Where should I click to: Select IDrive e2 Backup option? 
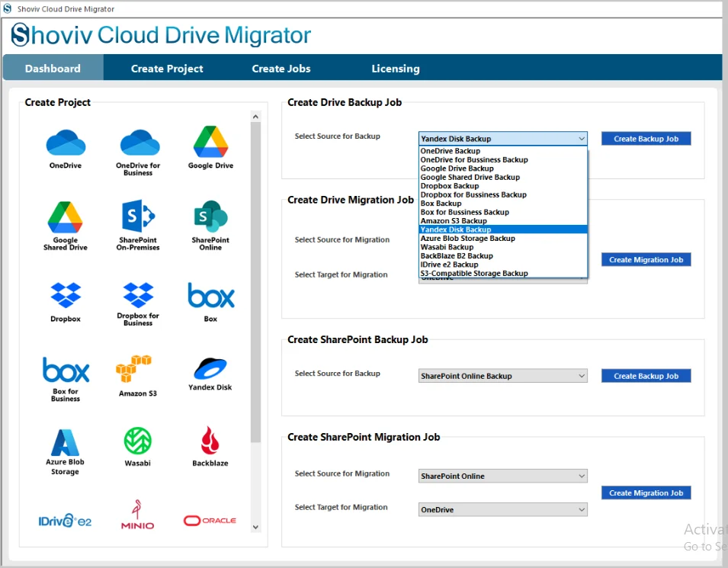tap(503, 265)
